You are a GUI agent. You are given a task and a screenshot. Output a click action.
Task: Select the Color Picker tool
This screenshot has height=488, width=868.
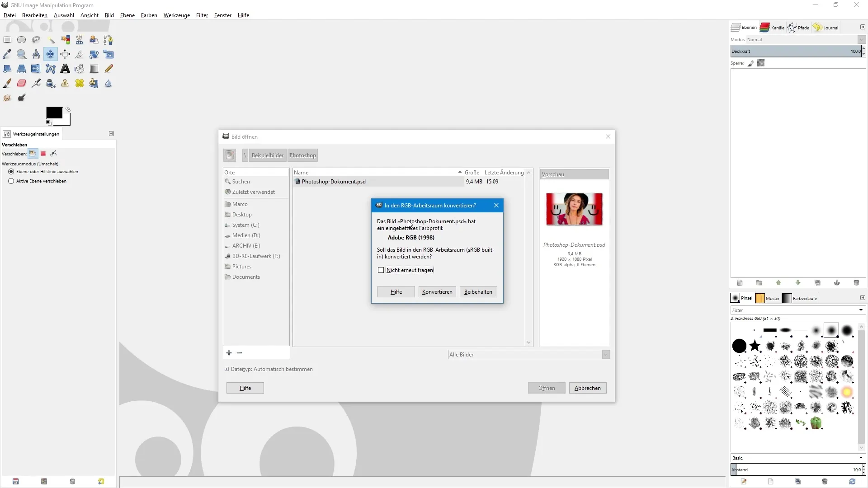(7, 54)
